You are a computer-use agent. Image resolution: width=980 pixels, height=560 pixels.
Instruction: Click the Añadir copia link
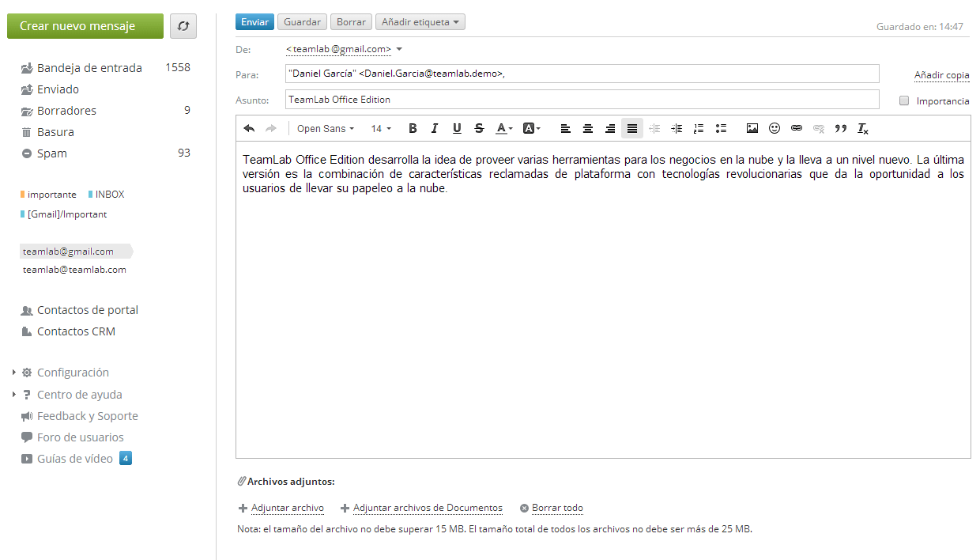942,75
